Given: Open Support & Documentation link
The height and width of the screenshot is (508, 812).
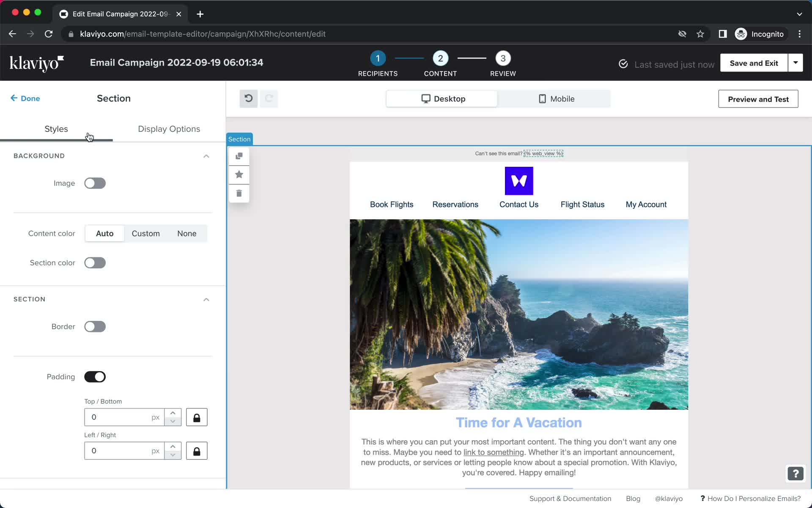Looking at the screenshot, I should pyautogui.click(x=570, y=499).
